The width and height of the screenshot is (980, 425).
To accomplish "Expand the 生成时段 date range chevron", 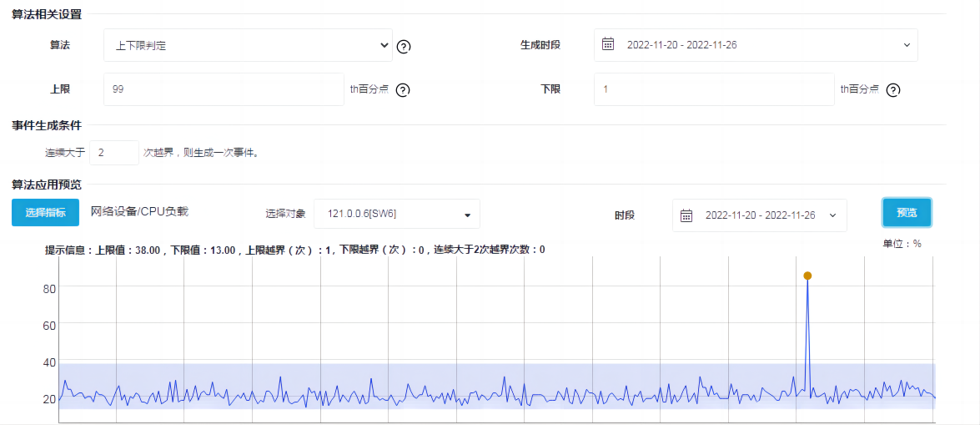I will pyautogui.click(x=907, y=45).
